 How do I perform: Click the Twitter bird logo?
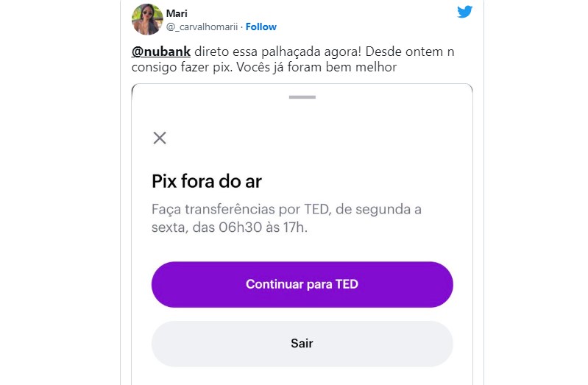[464, 12]
